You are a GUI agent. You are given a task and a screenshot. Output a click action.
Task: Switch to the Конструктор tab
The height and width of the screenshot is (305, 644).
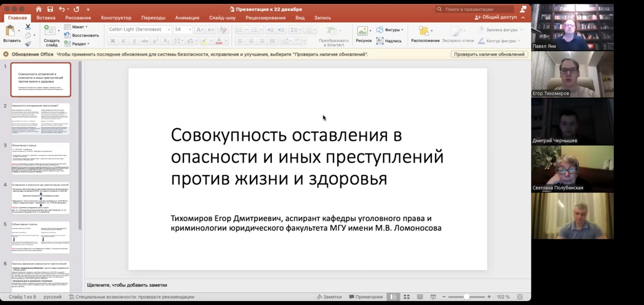(116, 18)
